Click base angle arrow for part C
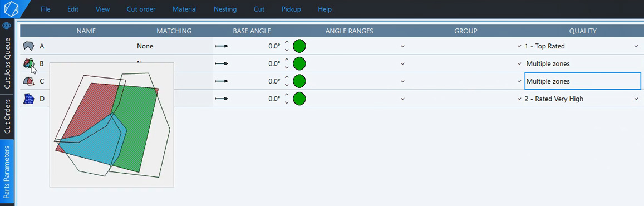This screenshot has height=206, width=644. (x=222, y=81)
